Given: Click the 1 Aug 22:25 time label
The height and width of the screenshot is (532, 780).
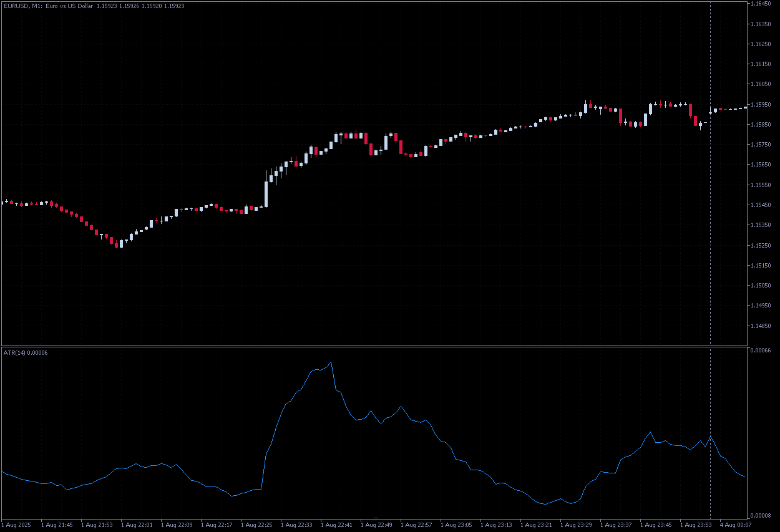Looking at the screenshot, I should click(256, 525).
